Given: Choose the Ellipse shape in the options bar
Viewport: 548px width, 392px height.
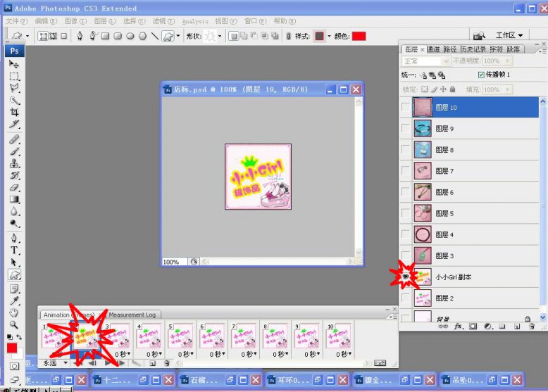Looking at the screenshot, I should [x=130, y=36].
